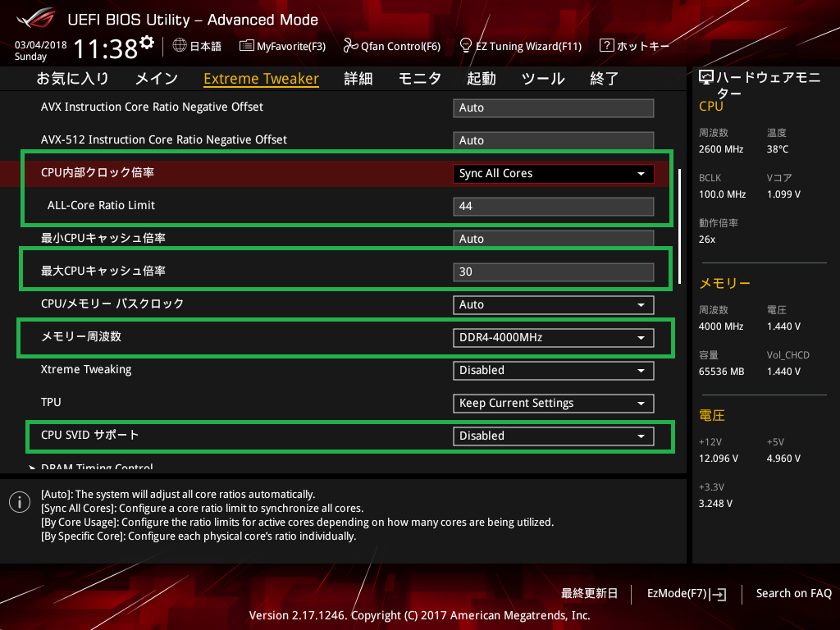840x630 pixels.
Task: Click ALL-Core Ratio Limit field showing 44
Action: pyautogui.click(x=554, y=206)
